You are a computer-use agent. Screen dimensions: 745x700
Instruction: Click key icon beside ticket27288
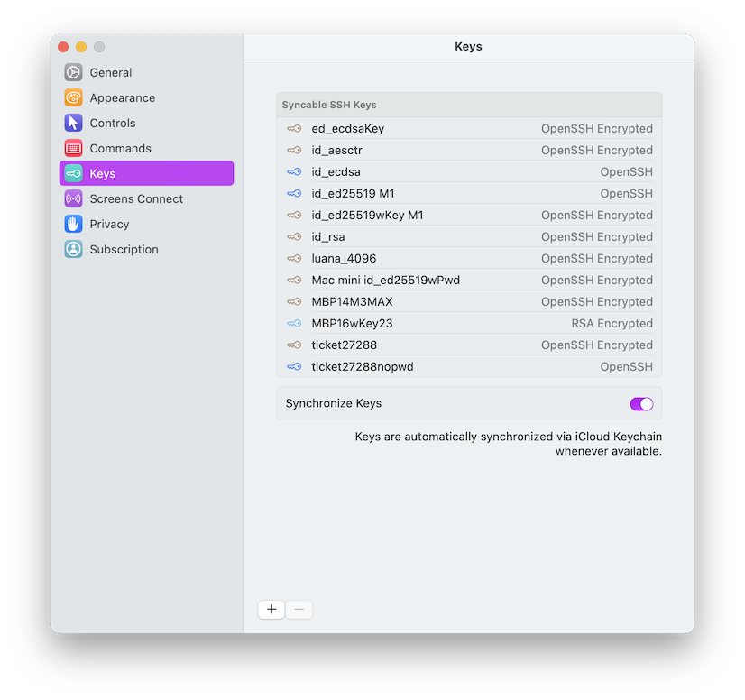[x=294, y=345]
